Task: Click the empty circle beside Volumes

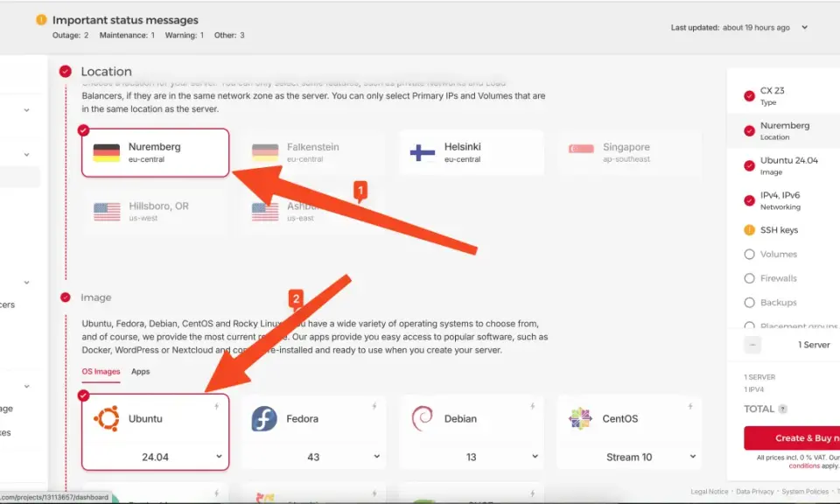Action: (750, 255)
